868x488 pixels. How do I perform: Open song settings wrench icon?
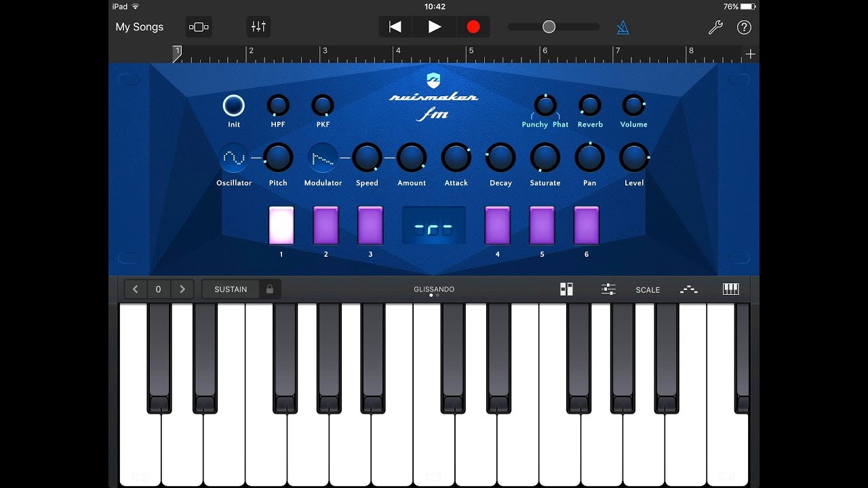point(715,27)
